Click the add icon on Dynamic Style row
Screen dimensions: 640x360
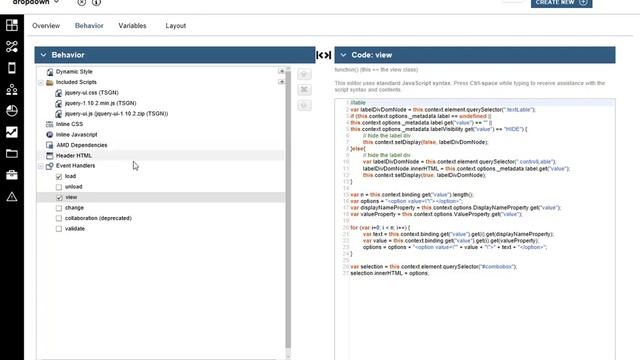click(x=281, y=71)
